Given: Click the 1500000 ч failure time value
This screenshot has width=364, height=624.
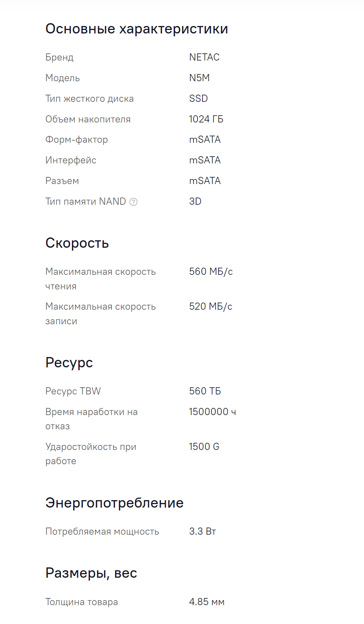Looking at the screenshot, I should [x=212, y=412].
